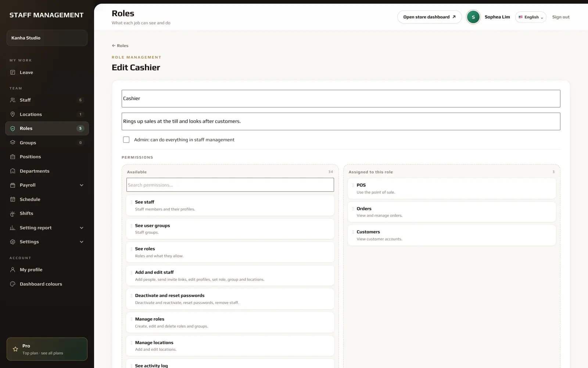This screenshot has width=588, height=368.
Task: Click the drag handle on See roles
Action: [132, 249]
